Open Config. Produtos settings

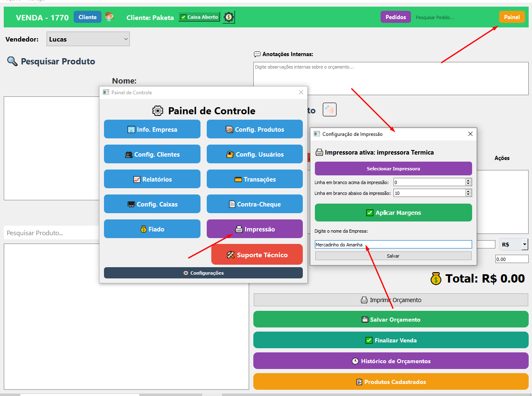(255, 129)
